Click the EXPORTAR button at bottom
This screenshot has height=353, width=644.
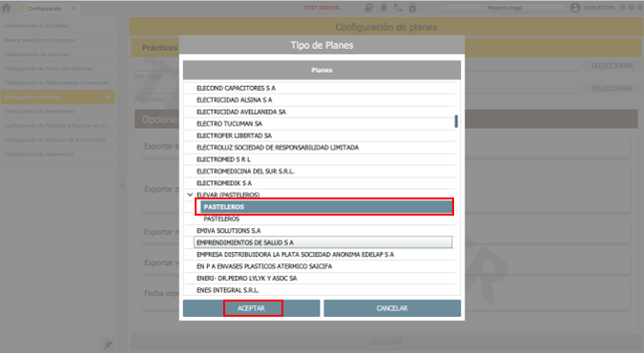click(386, 342)
